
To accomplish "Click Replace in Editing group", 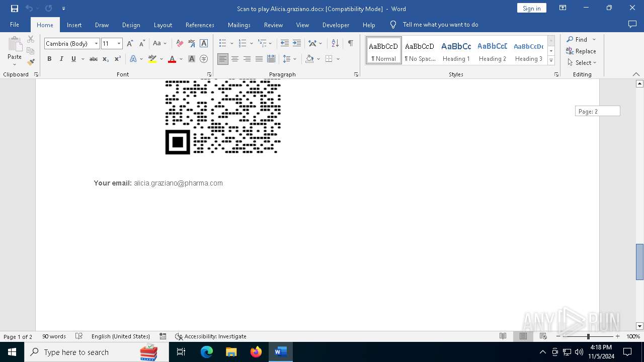I will (581, 51).
